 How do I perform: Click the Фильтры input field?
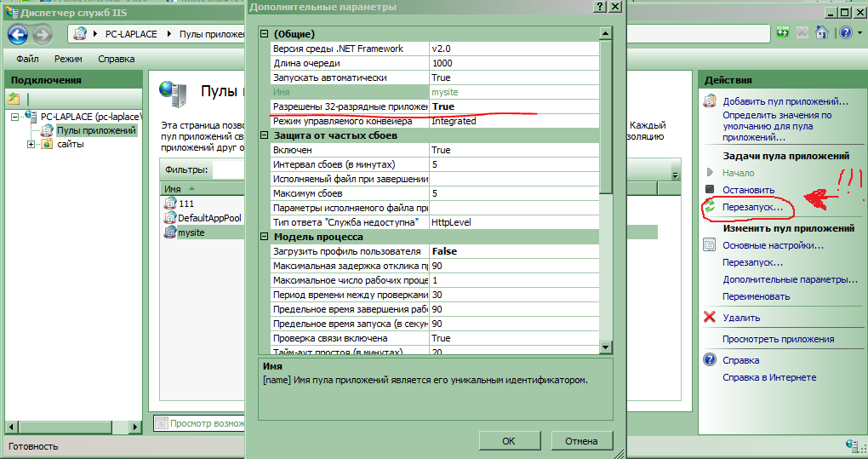tap(228, 170)
